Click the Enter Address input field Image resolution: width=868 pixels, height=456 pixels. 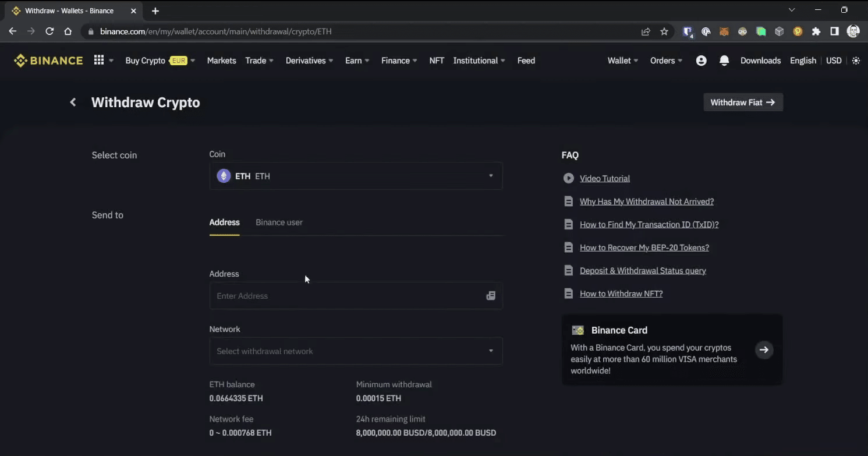(x=346, y=296)
